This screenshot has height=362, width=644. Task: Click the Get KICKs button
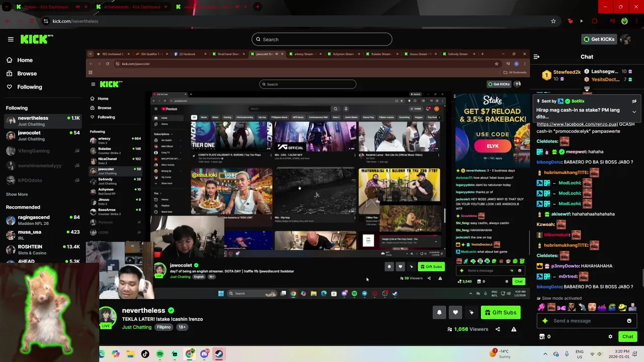[x=599, y=39]
